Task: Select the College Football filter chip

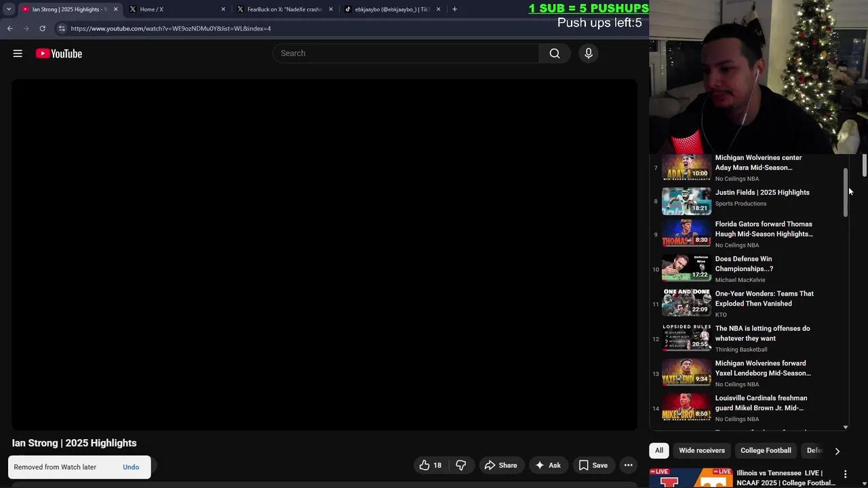Action: pos(766,451)
